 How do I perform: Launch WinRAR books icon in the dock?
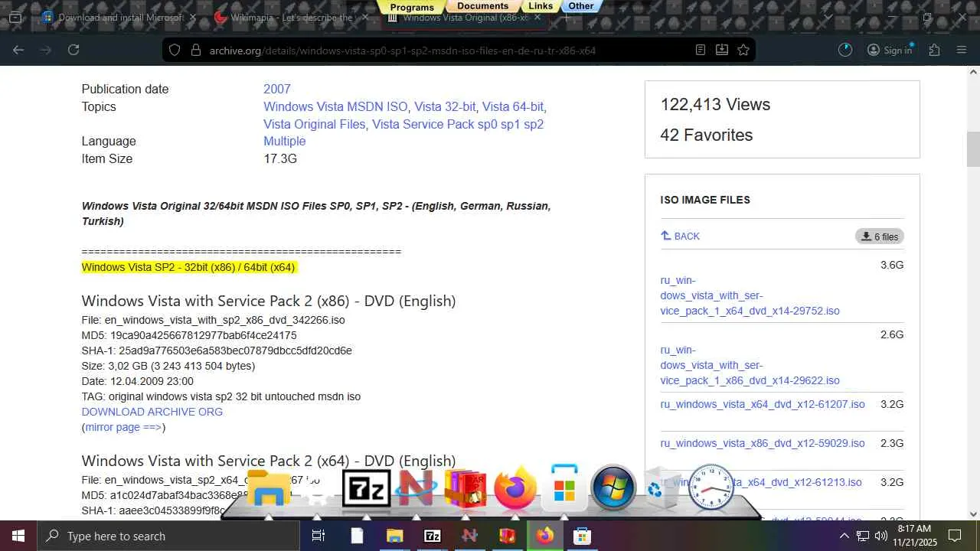(465, 488)
